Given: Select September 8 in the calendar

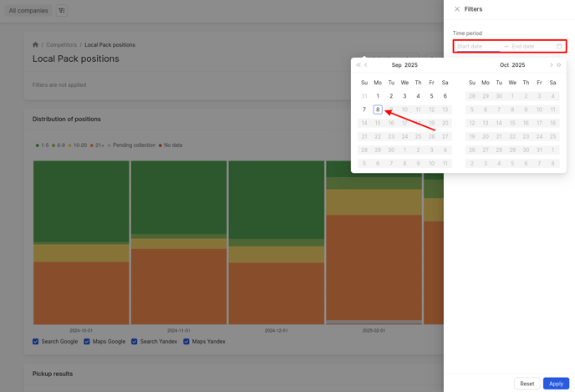Looking at the screenshot, I should (x=378, y=109).
